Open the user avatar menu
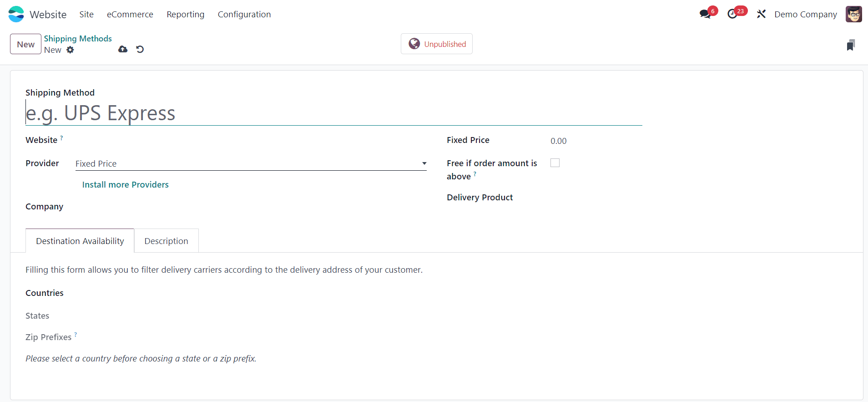The height and width of the screenshot is (402, 868). pos(853,14)
